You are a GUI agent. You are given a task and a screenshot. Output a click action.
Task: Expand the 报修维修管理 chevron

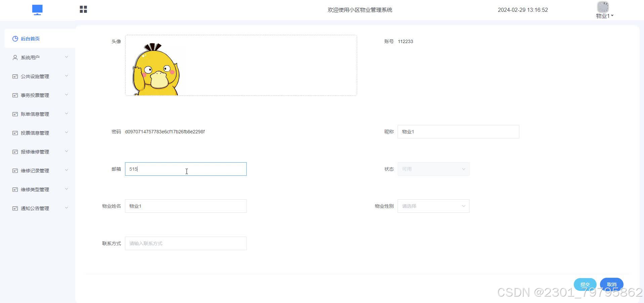pos(67,151)
